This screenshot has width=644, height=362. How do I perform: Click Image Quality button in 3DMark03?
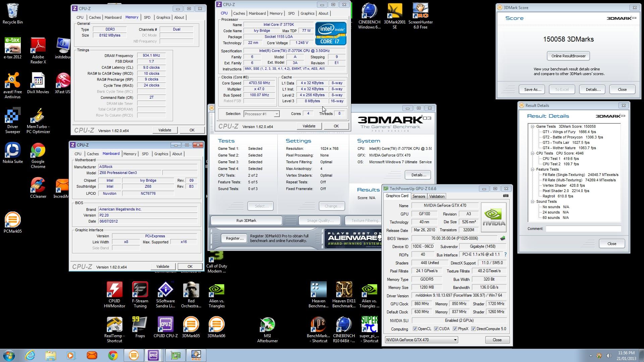[319, 221]
